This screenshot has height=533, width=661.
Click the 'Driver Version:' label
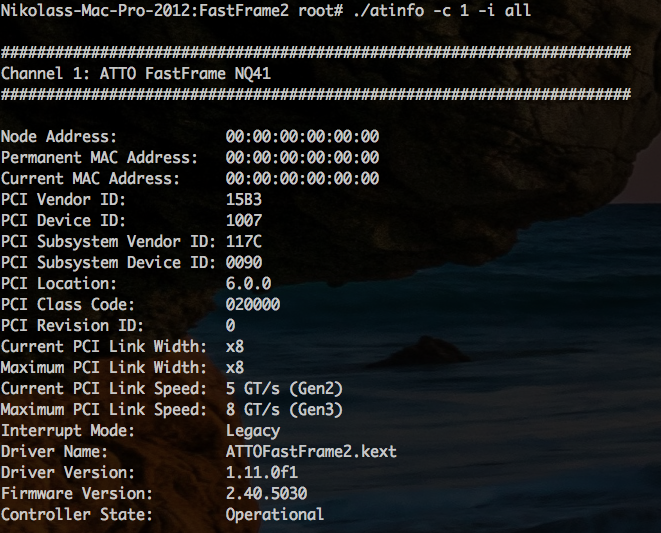click(68, 473)
